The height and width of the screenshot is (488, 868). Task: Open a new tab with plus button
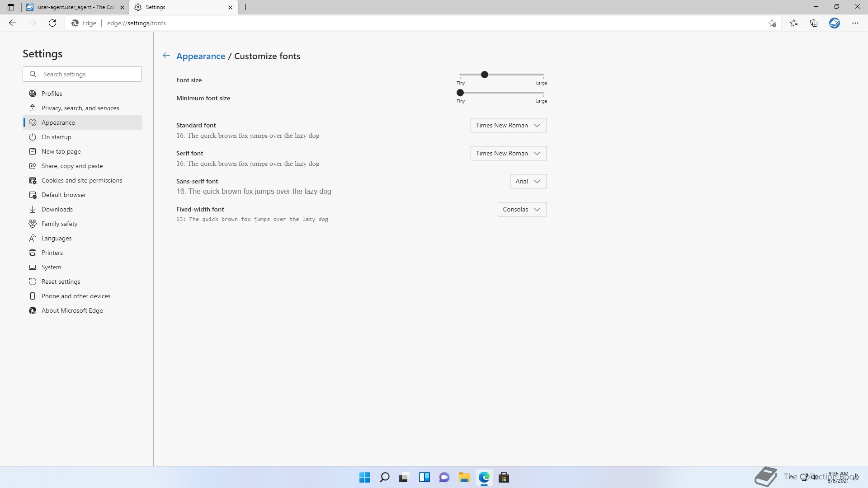pyautogui.click(x=246, y=7)
